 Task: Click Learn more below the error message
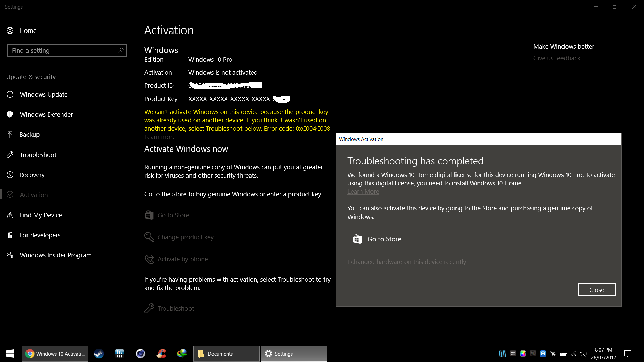tap(160, 137)
